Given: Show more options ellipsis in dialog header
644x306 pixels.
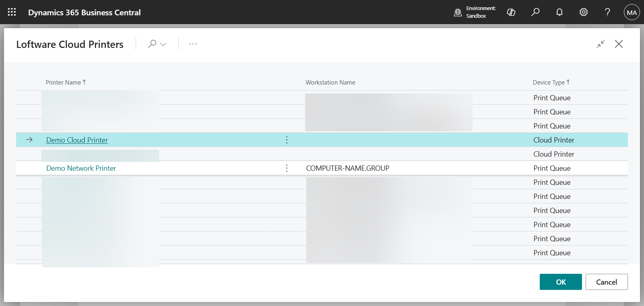Looking at the screenshot, I should (193, 44).
